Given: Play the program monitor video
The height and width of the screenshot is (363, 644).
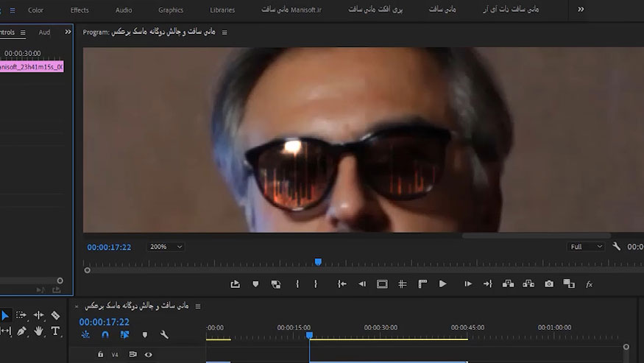Looking at the screenshot, I should point(442,283).
